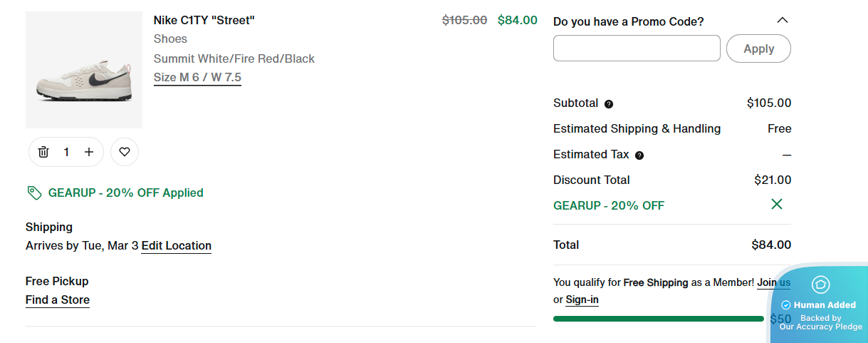
Task: Click the Sign-in link
Action: click(582, 300)
